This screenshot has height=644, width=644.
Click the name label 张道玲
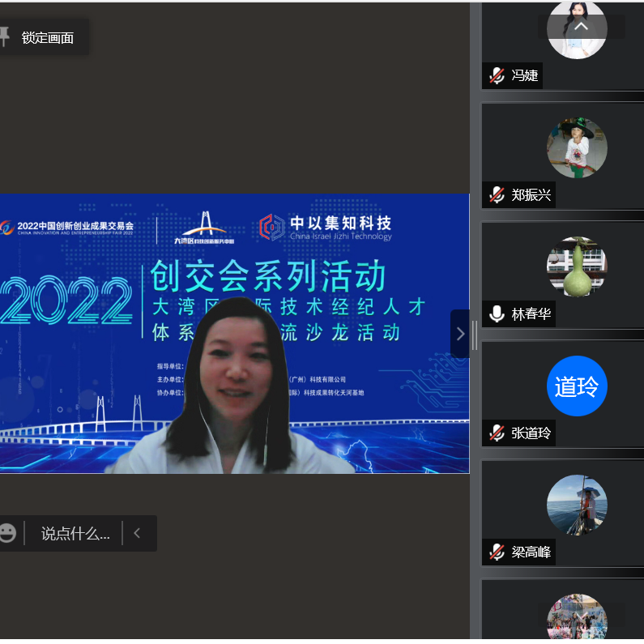click(531, 433)
